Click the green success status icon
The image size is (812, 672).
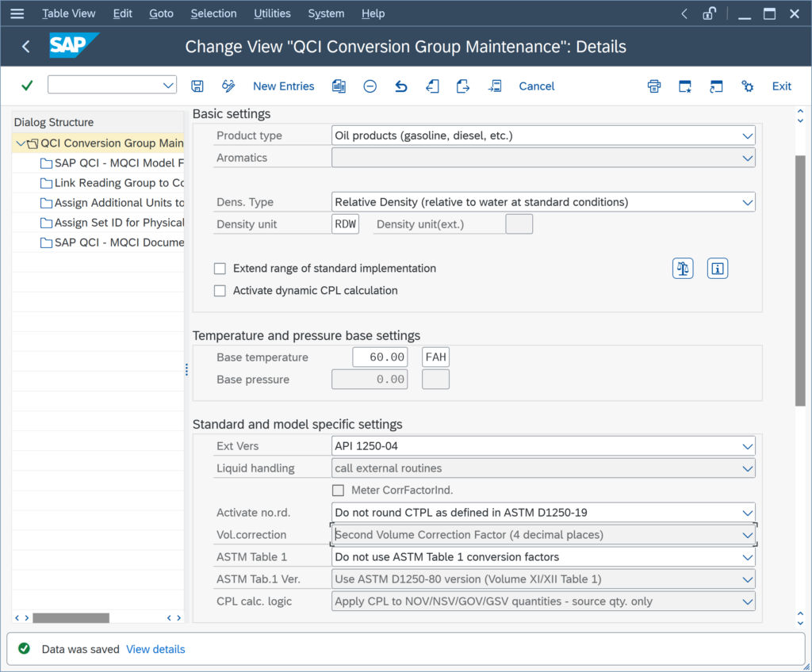coord(24,649)
